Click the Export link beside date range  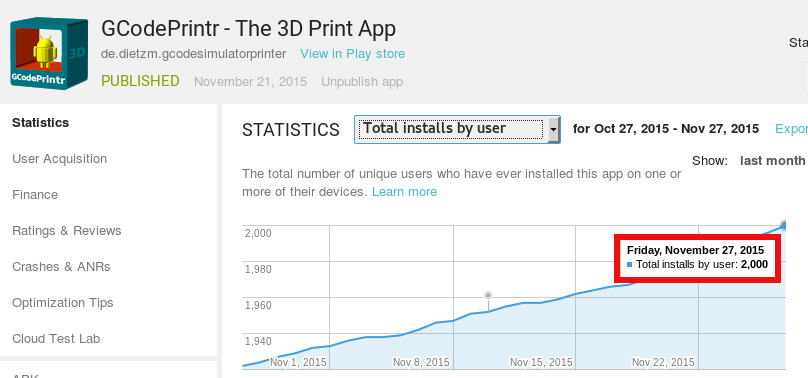tap(792, 129)
